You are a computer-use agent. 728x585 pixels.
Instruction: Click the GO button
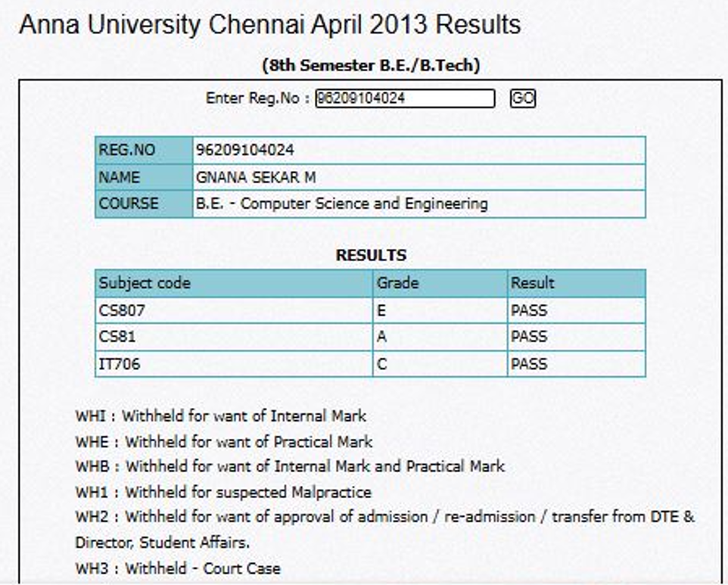click(522, 98)
